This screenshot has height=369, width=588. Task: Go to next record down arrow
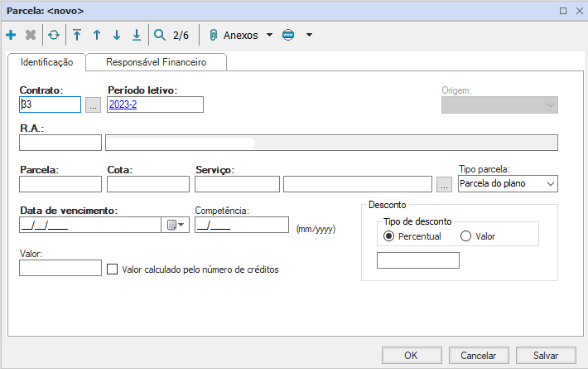(117, 36)
